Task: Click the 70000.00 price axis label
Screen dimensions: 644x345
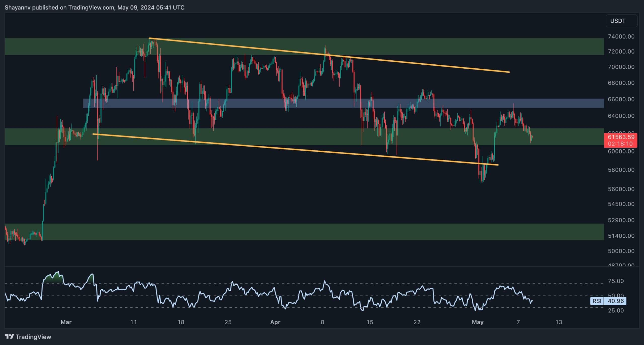Action: [621, 67]
